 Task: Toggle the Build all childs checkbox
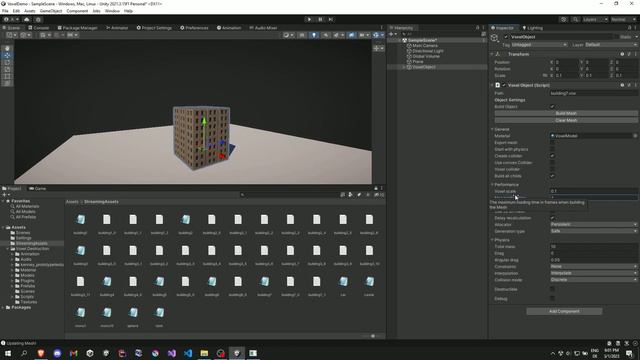coord(552,176)
